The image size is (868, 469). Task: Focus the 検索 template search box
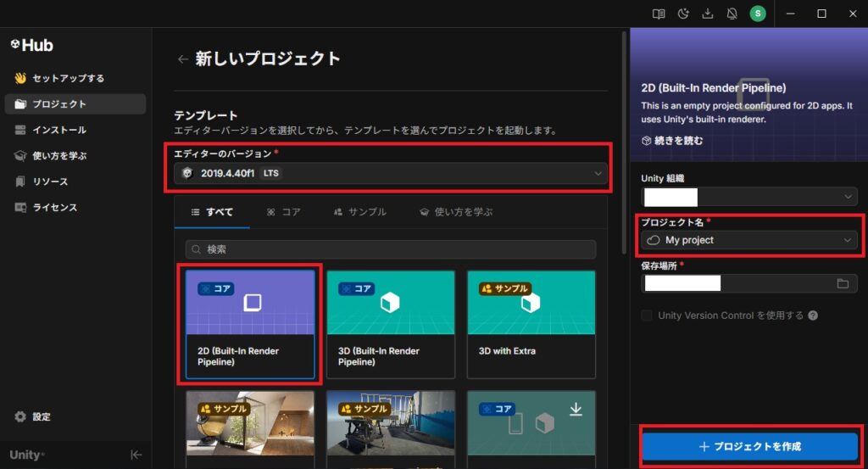point(391,249)
